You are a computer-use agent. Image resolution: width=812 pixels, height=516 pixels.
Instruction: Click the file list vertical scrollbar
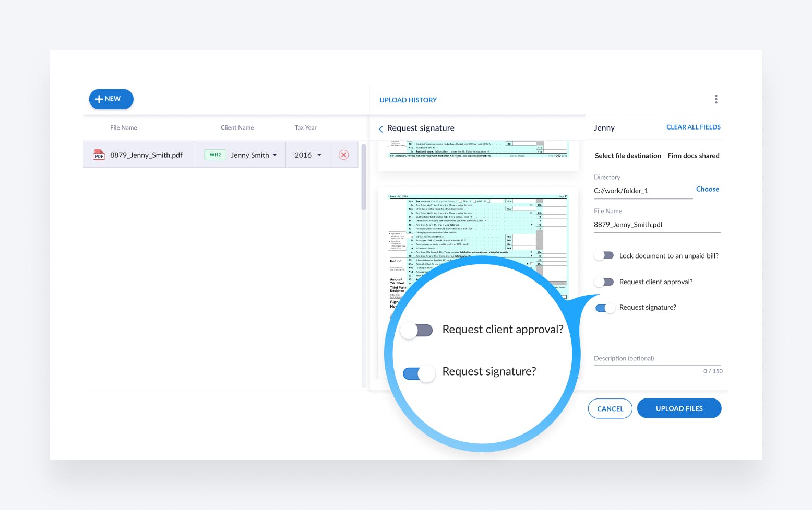363,178
